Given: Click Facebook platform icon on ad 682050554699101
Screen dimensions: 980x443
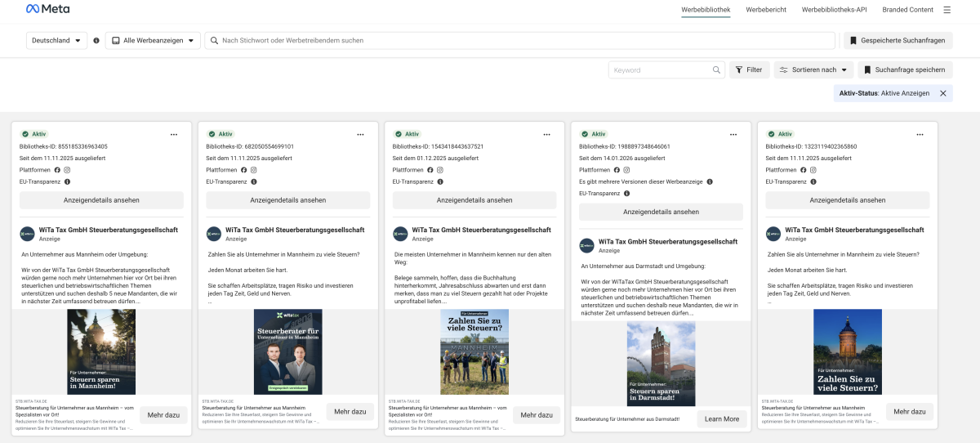Looking at the screenshot, I should [x=243, y=170].
